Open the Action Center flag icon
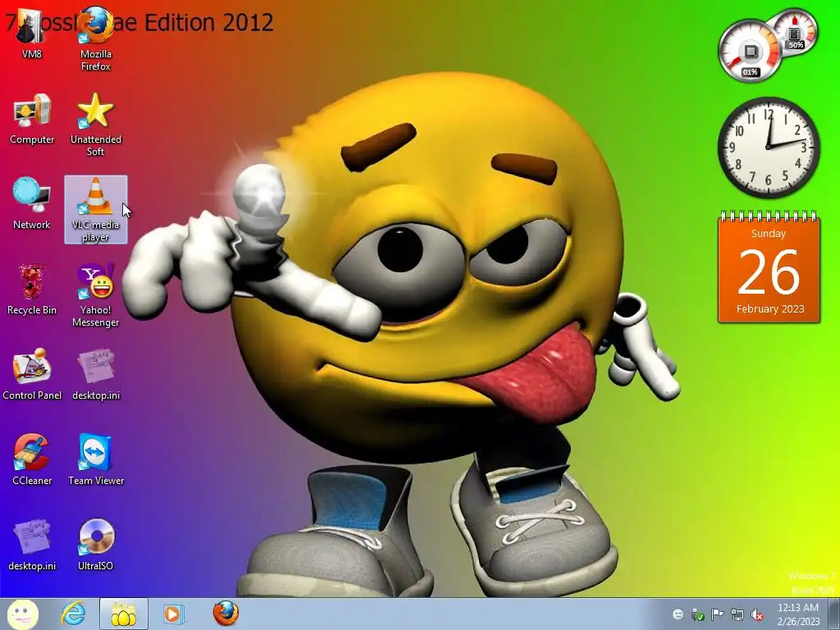The image size is (840, 630). pyautogui.click(x=717, y=614)
